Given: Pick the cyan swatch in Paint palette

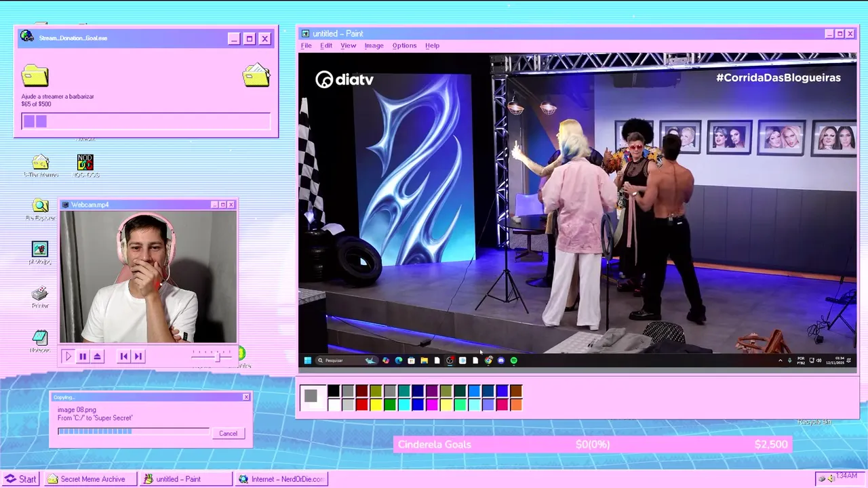Looking at the screenshot, I should 404,405.
